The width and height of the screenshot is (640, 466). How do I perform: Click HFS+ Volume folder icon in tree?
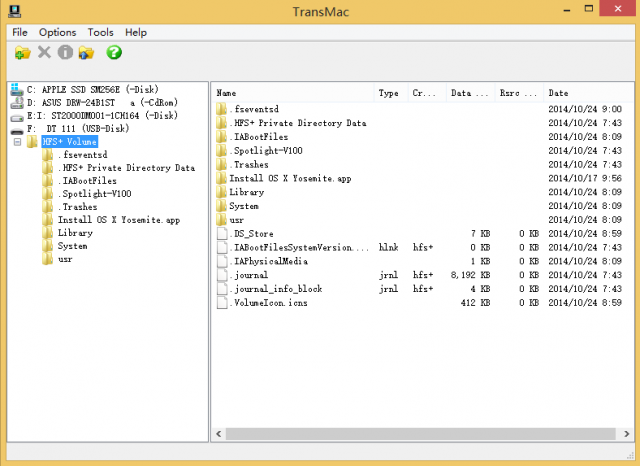(32, 142)
